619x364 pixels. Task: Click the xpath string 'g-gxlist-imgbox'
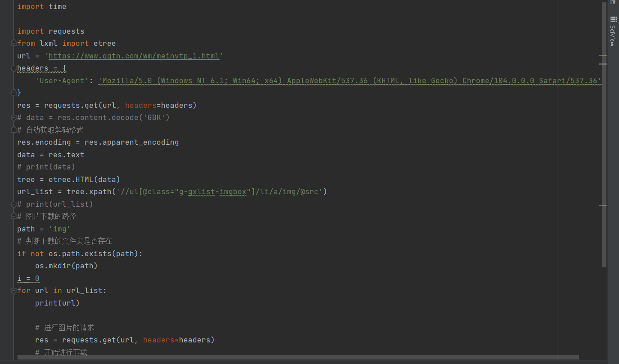(x=212, y=192)
